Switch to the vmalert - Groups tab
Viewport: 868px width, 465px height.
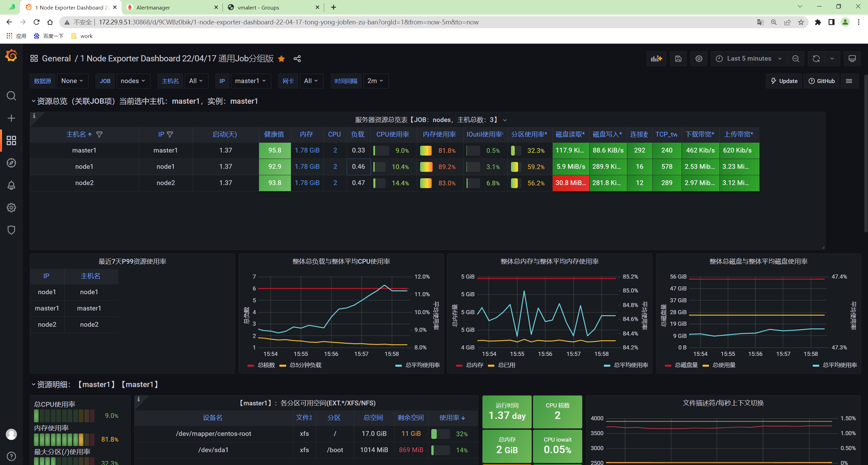pos(258,7)
